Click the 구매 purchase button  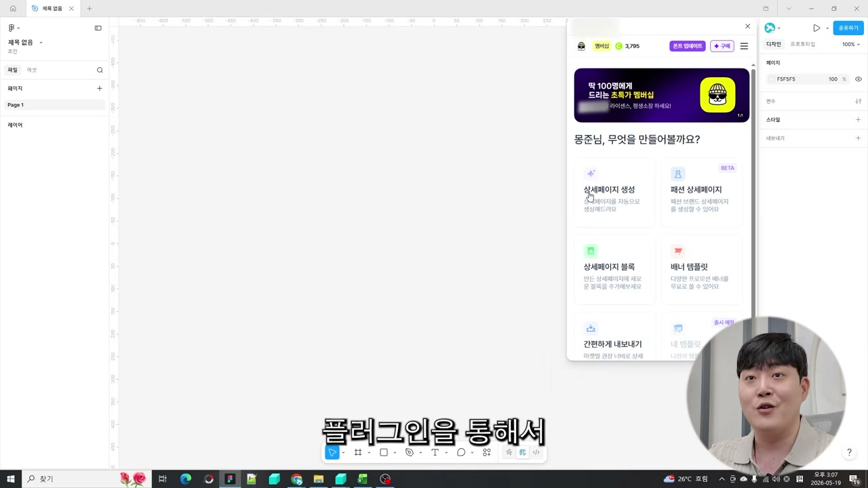[x=722, y=46]
